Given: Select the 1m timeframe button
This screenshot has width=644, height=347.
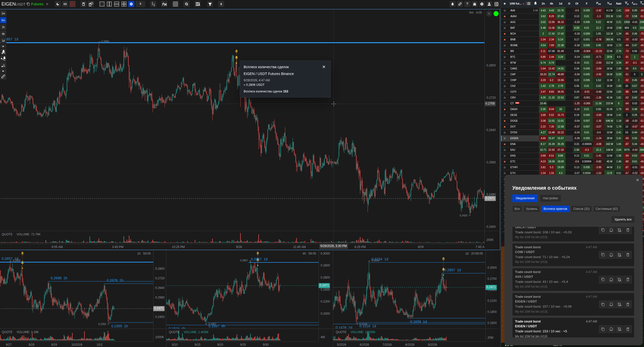Looking at the screenshot, I should point(3,13).
